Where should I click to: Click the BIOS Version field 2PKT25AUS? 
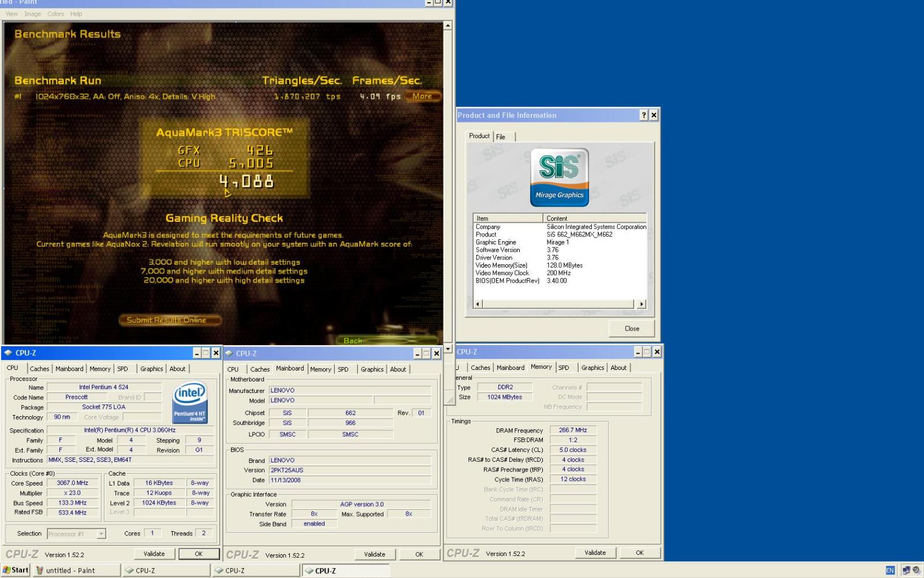click(x=350, y=470)
